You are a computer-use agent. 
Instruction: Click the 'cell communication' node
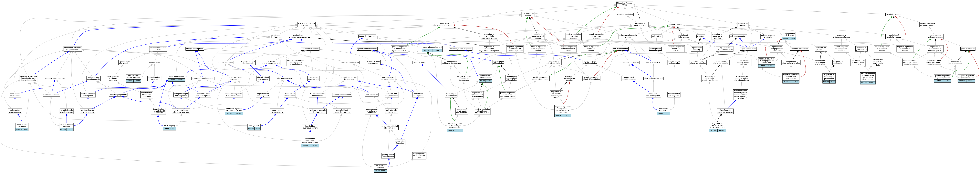click(738, 36)
